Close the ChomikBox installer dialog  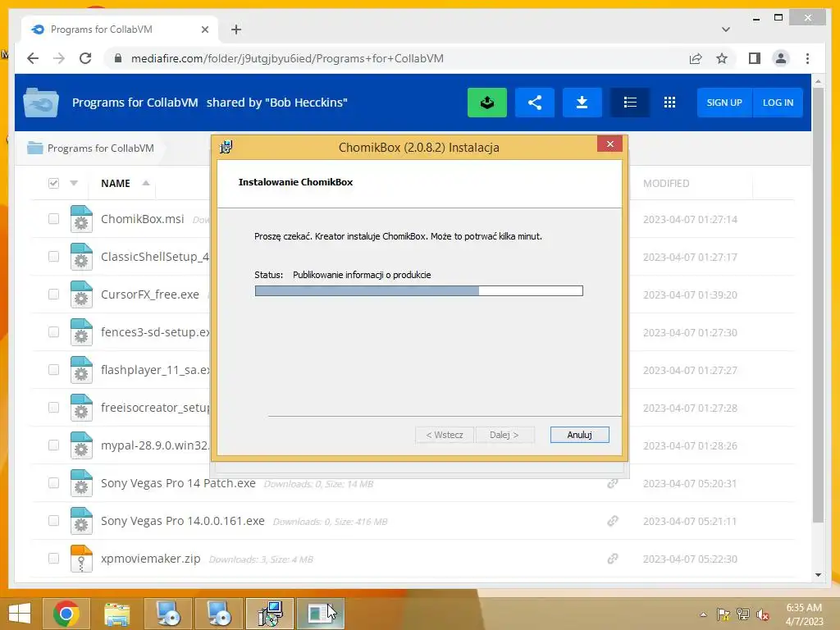coord(609,144)
